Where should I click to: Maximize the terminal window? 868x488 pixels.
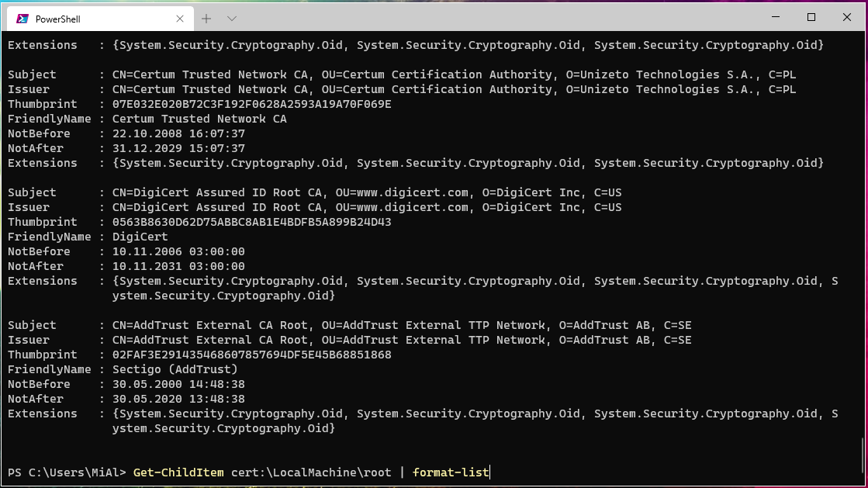[x=811, y=17]
